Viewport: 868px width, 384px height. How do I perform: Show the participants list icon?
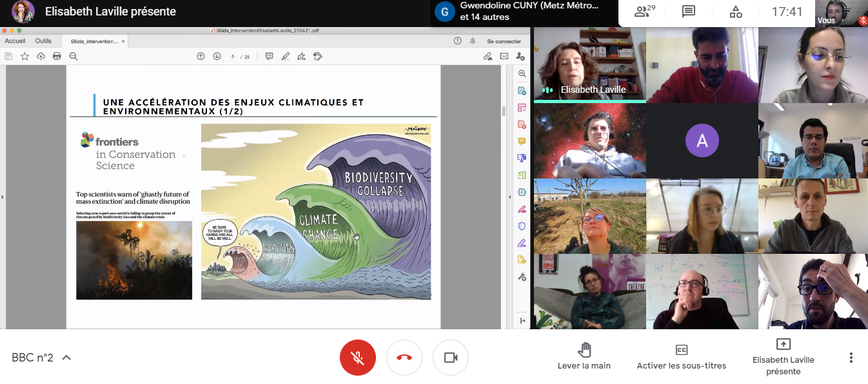pos(643,12)
